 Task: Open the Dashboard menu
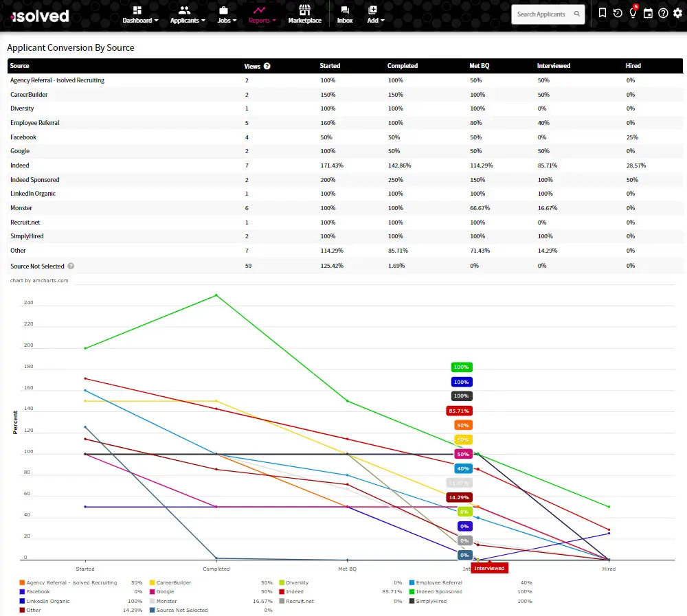coord(140,15)
